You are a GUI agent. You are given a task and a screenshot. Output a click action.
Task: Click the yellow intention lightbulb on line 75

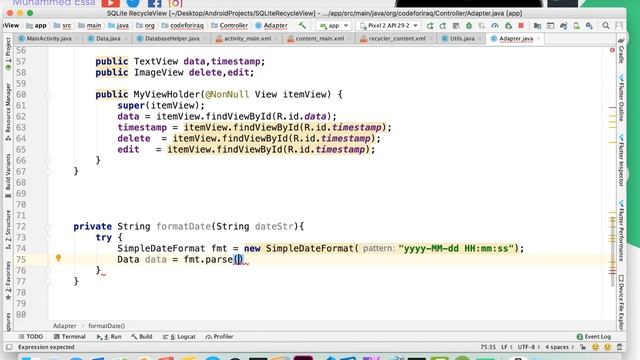point(58,258)
